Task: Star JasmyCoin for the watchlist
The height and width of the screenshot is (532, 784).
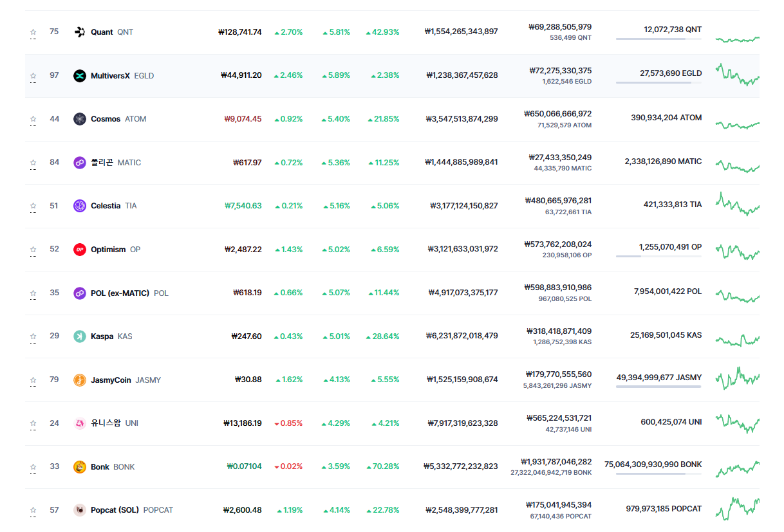Action: pyautogui.click(x=33, y=380)
